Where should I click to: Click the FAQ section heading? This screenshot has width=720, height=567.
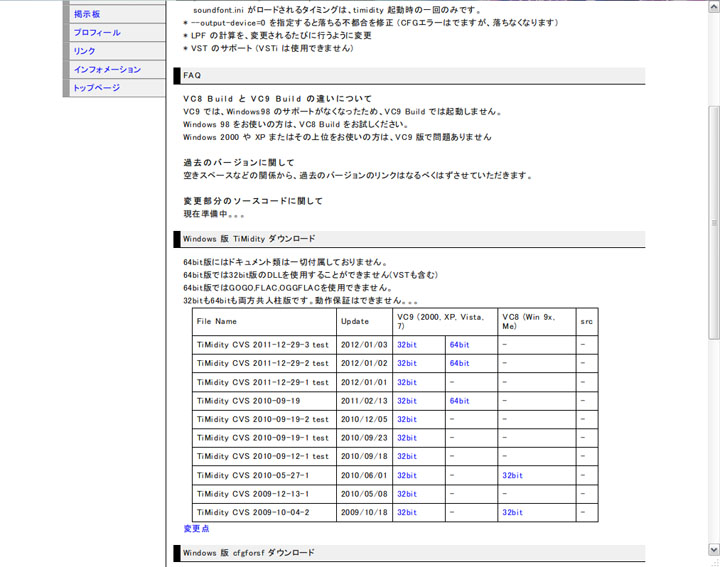coord(409,76)
